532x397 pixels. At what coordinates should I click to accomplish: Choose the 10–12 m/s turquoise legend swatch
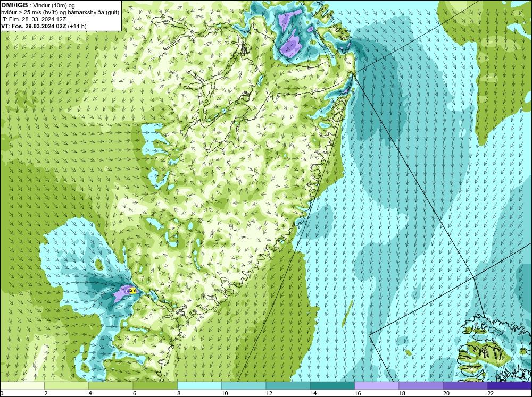coord(244,385)
